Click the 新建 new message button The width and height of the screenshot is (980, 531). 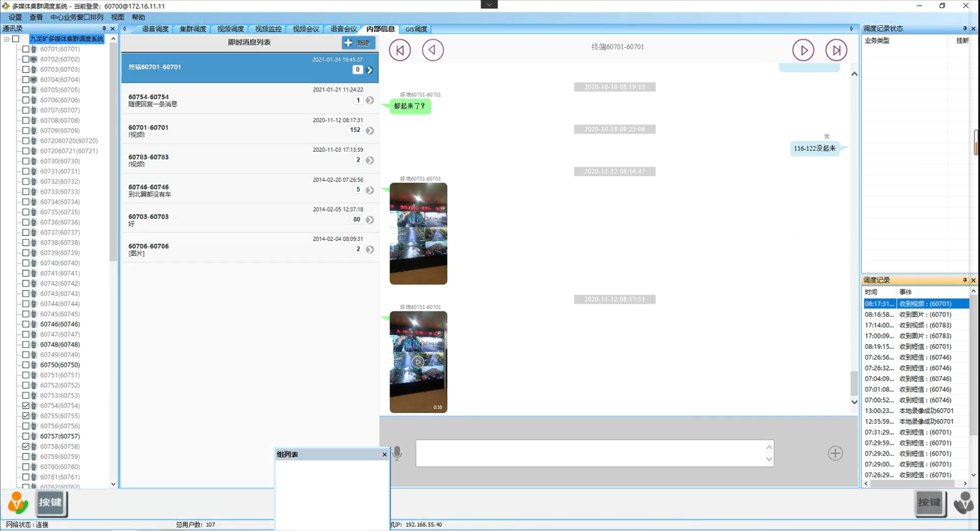pyautogui.click(x=358, y=43)
